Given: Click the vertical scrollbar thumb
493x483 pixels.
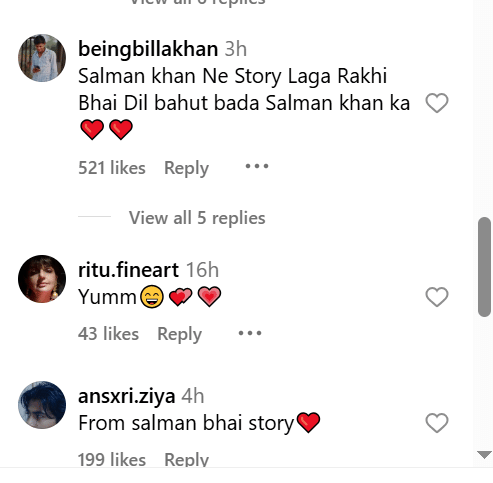Looking at the screenshot, I should click(484, 267).
